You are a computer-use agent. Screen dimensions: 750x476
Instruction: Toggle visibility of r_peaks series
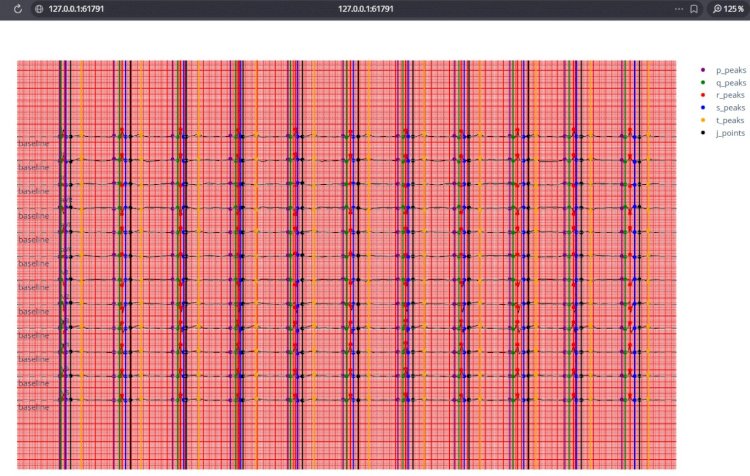[724, 95]
